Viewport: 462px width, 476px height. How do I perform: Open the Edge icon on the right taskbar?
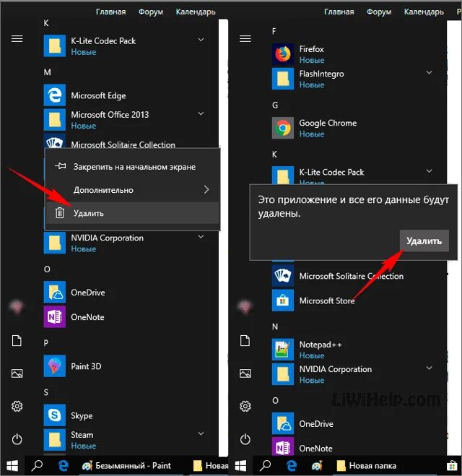[292, 465]
